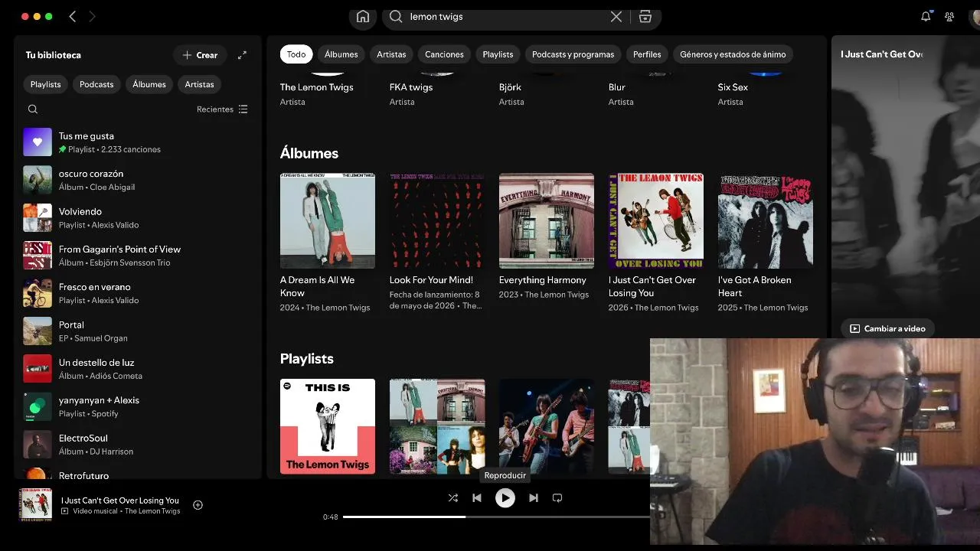Open I Just Can't Get Over Losing You album cover

tap(656, 220)
